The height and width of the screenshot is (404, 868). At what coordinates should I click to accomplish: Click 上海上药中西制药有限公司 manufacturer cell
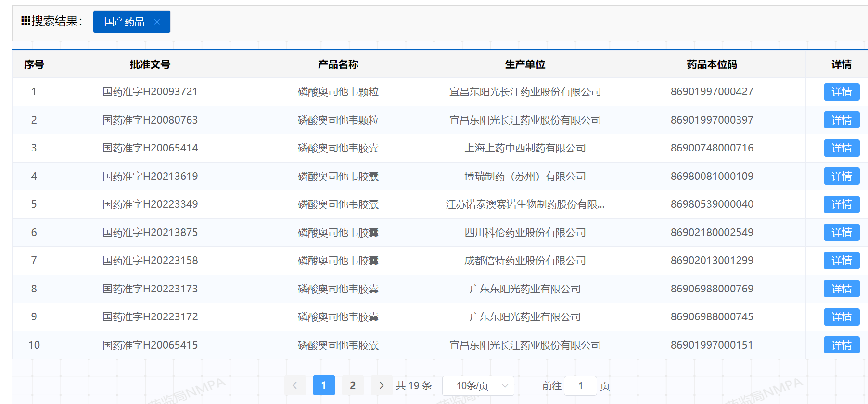525,148
